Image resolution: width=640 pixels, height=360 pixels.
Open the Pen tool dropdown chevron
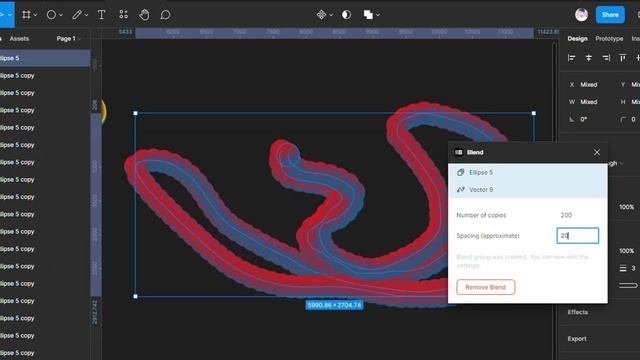pos(86,15)
